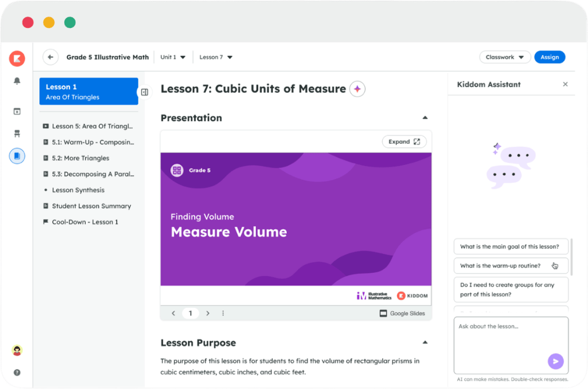This screenshot has height=389, width=588.
Task: Collapse the Presentation section
Action: pos(425,118)
